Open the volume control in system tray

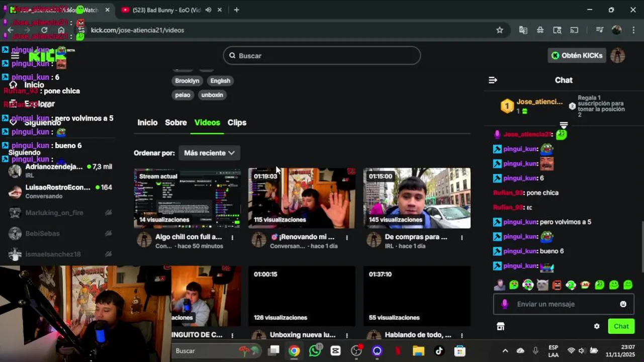coord(582,351)
